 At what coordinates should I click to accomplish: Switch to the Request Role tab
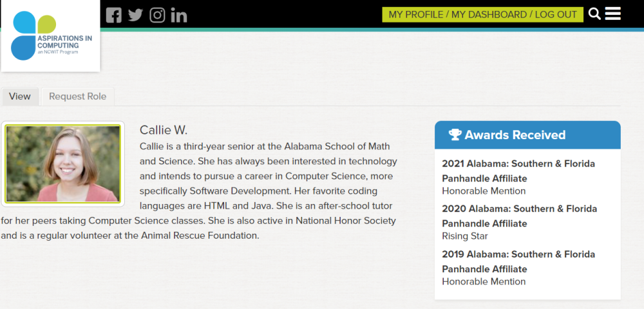pos(78,97)
